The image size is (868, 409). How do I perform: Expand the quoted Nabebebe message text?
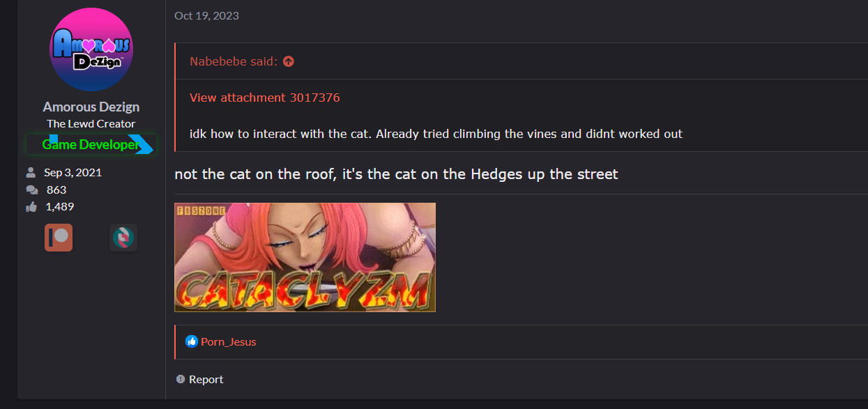click(436, 134)
